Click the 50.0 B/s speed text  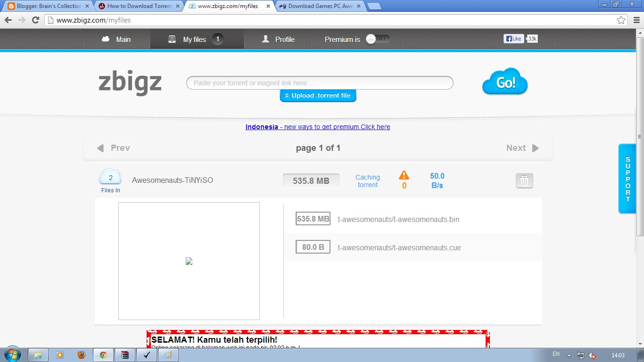point(437,181)
